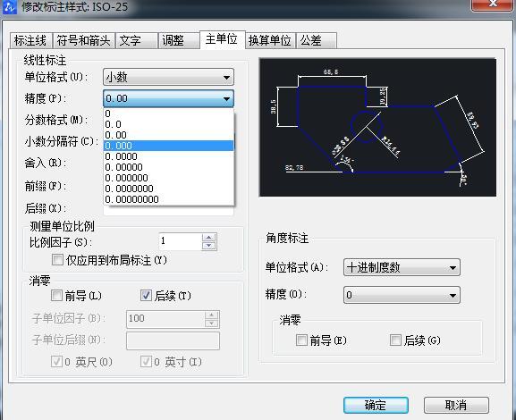The height and width of the screenshot is (420, 516).
Task: Switch to the 符号和箭头 tab
Action: [84, 40]
